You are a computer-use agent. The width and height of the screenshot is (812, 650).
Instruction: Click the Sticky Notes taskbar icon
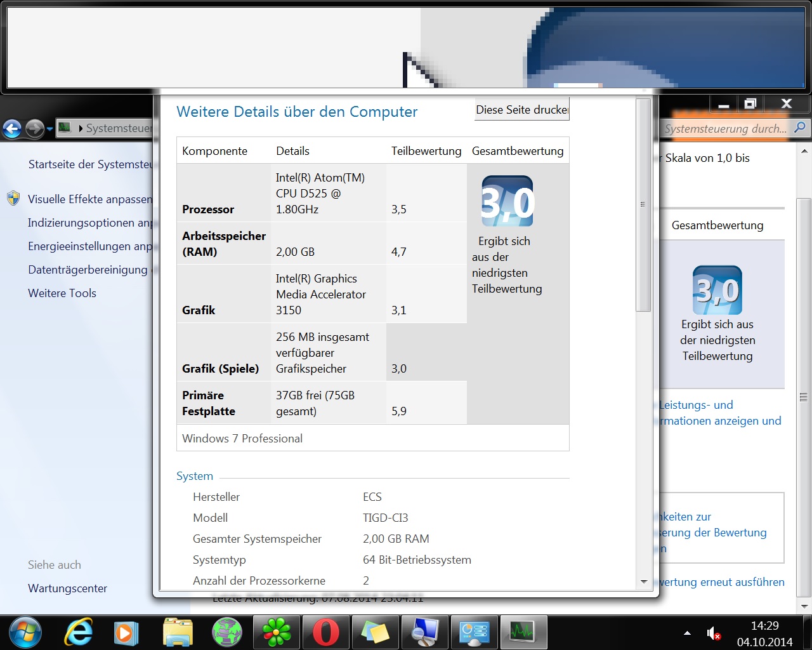375,633
